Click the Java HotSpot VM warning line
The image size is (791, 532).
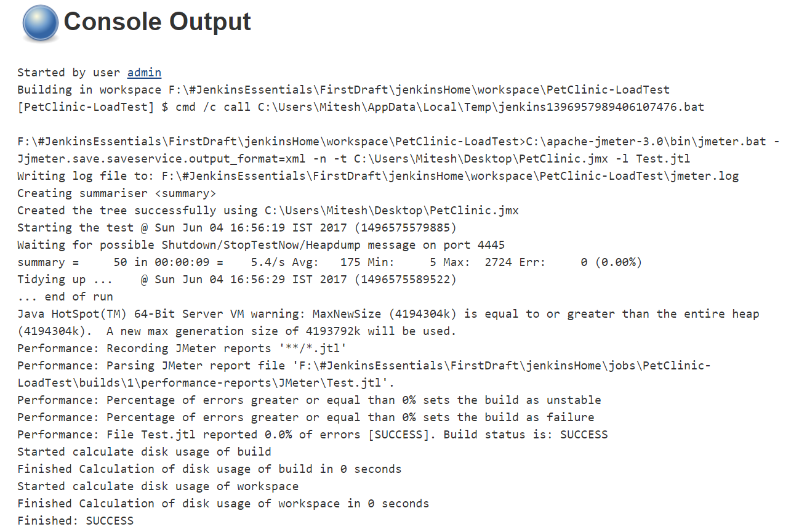(388, 323)
